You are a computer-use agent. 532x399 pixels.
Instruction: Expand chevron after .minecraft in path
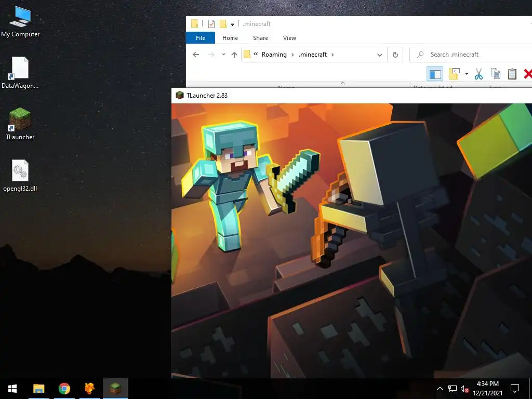click(332, 55)
